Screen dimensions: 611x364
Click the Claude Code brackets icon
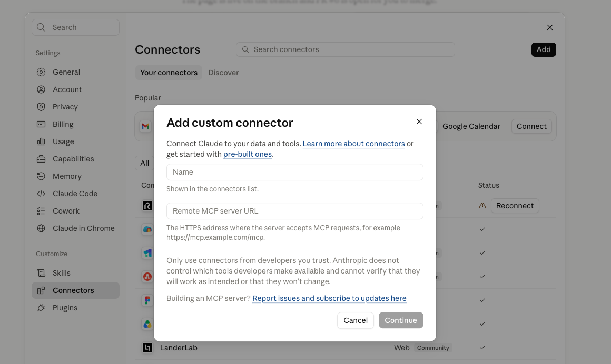tap(41, 194)
